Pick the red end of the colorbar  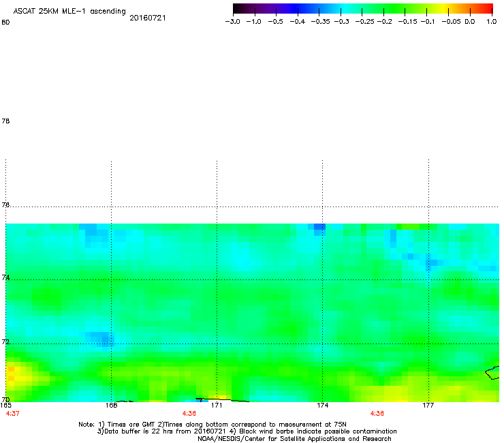click(x=488, y=9)
